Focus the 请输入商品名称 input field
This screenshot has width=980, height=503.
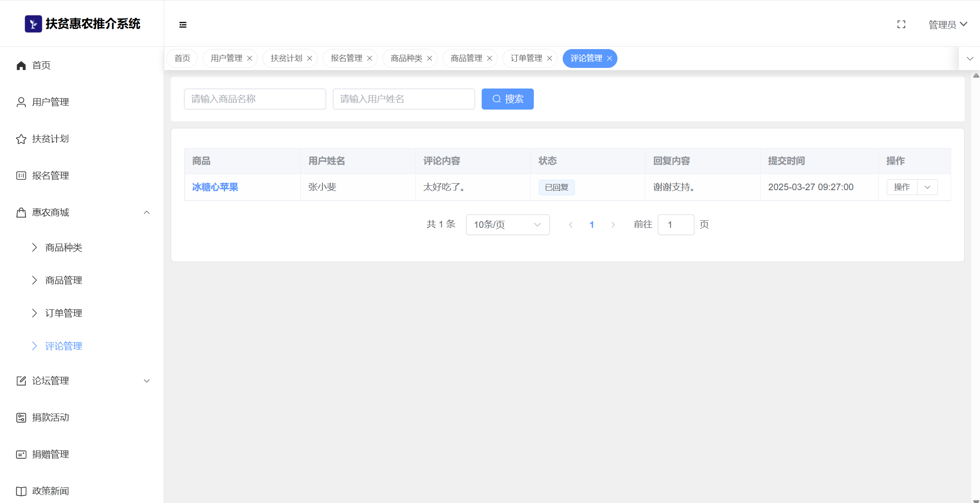click(x=255, y=99)
